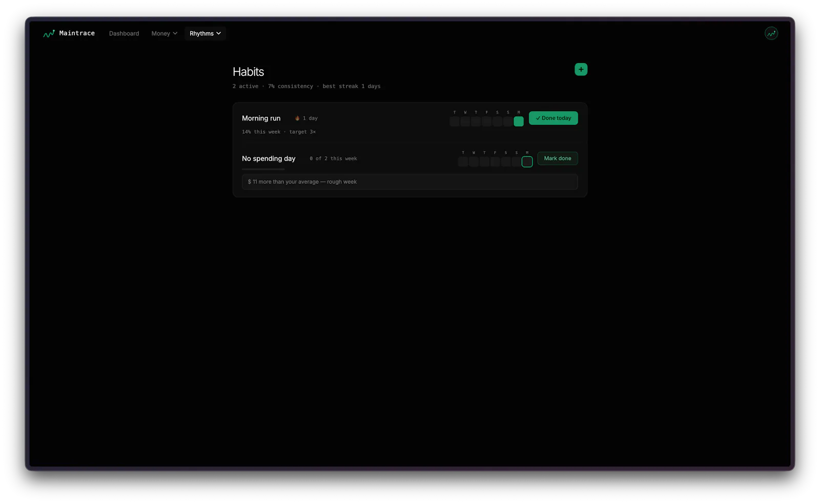
Task: Click the Habits page heading
Action: [x=248, y=72]
